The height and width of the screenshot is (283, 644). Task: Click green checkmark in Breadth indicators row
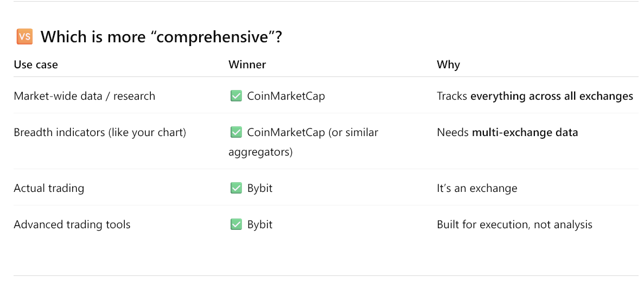[x=236, y=132]
